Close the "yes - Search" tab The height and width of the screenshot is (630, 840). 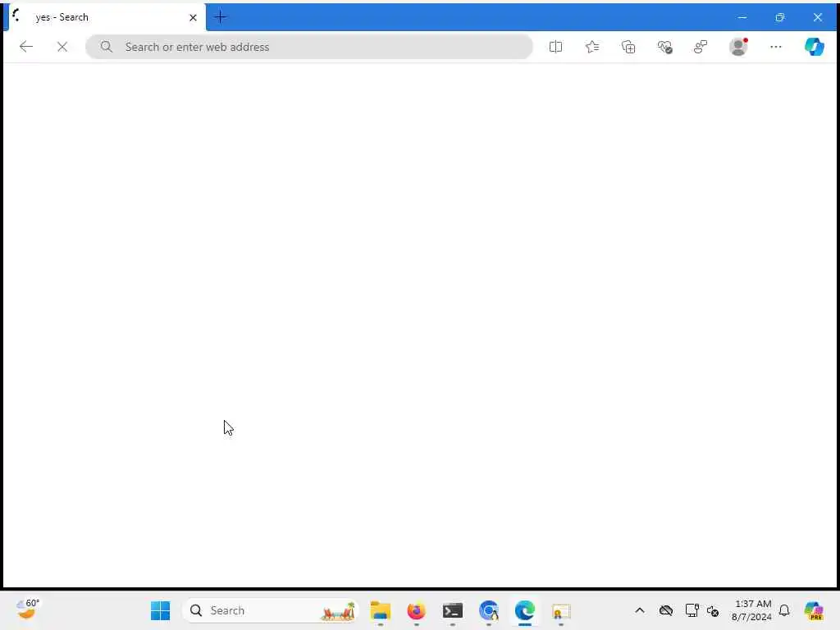(x=193, y=18)
